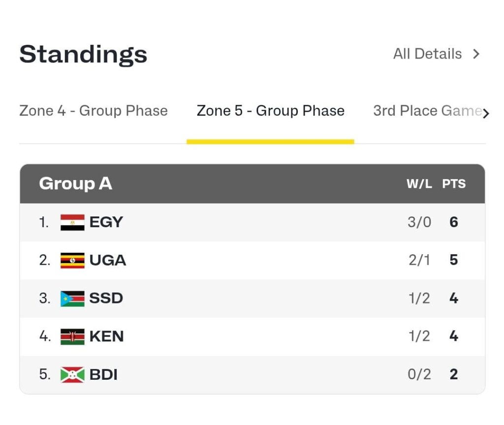
Task: Click the chevron beside All Details
Action: (476, 54)
